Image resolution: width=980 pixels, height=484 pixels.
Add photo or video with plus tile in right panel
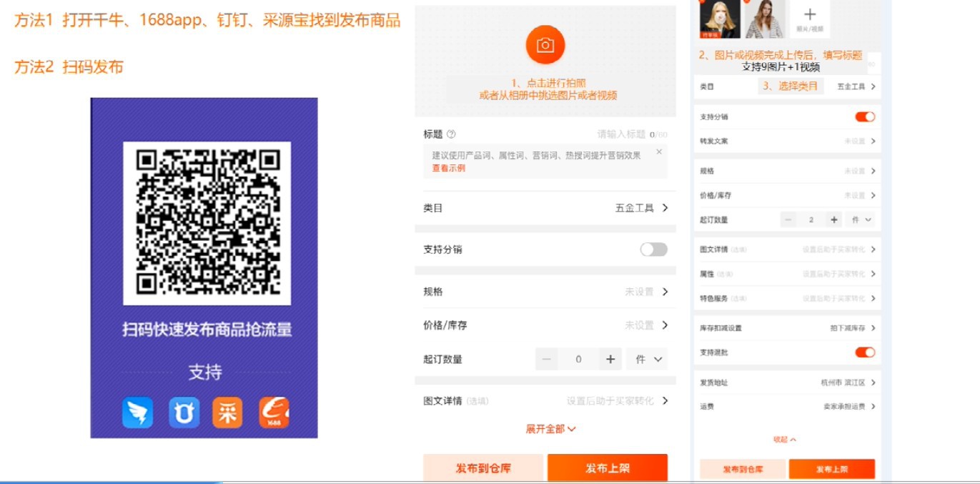click(x=810, y=19)
